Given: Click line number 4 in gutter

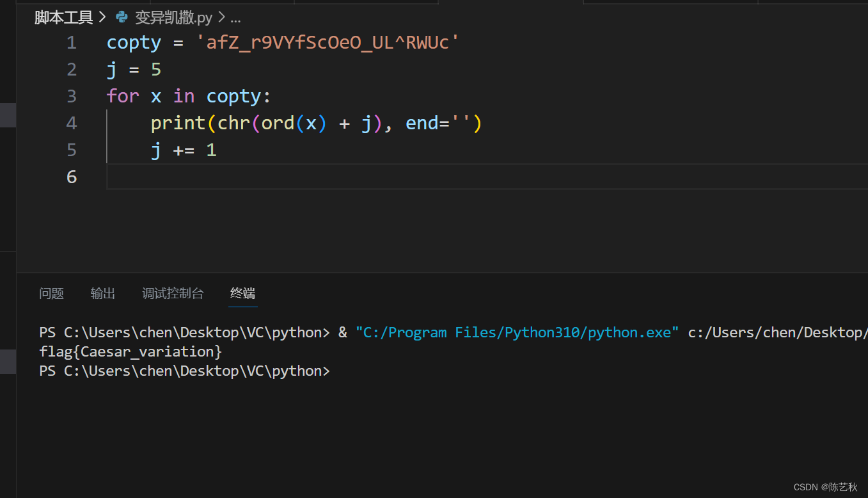Looking at the screenshot, I should pyautogui.click(x=72, y=124).
